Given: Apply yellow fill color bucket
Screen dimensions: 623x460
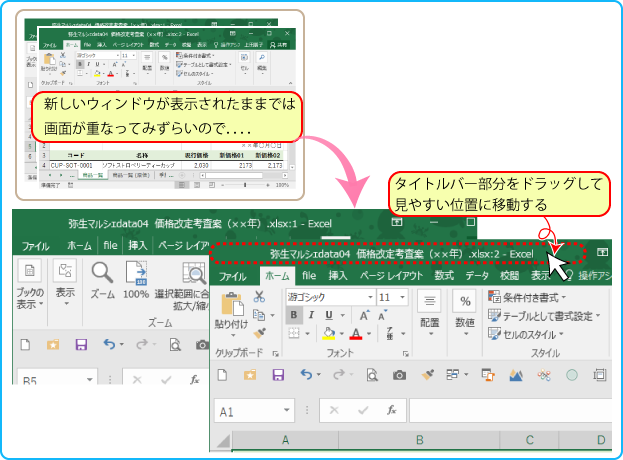Looking at the screenshot, I should point(328,333).
